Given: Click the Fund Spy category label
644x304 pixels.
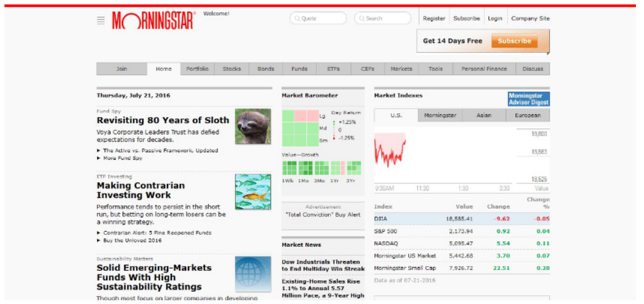Looking at the screenshot, I should pos(109,111).
